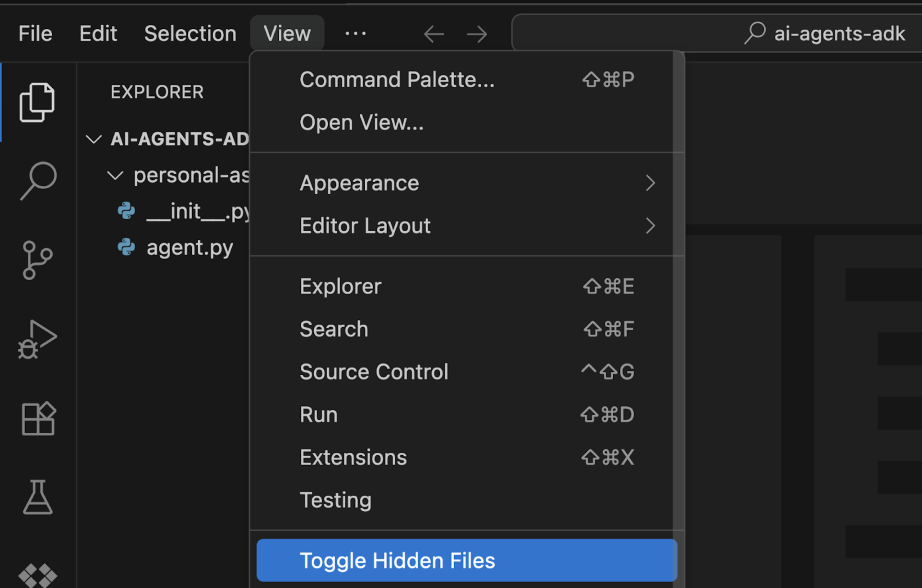Select Command Palette... from the View menu
This screenshot has height=588, width=922.
[x=466, y=80]
